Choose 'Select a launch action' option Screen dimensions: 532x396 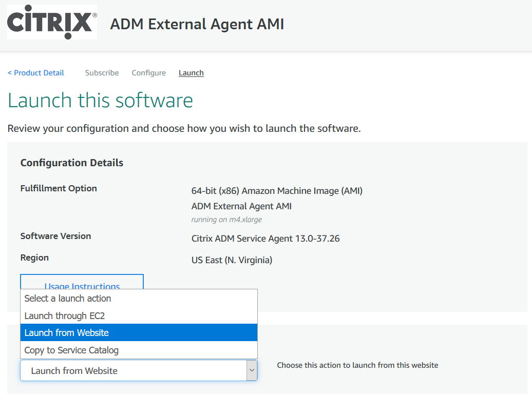[67, 299]
